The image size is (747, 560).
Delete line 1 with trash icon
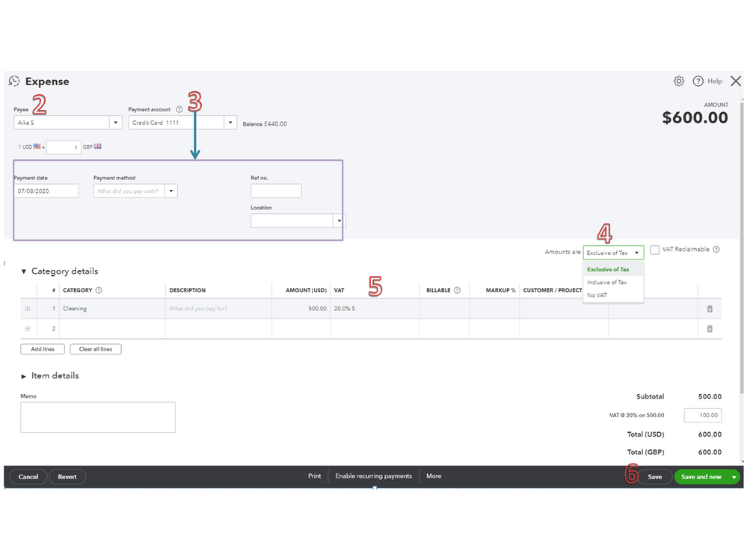(710, 309)
